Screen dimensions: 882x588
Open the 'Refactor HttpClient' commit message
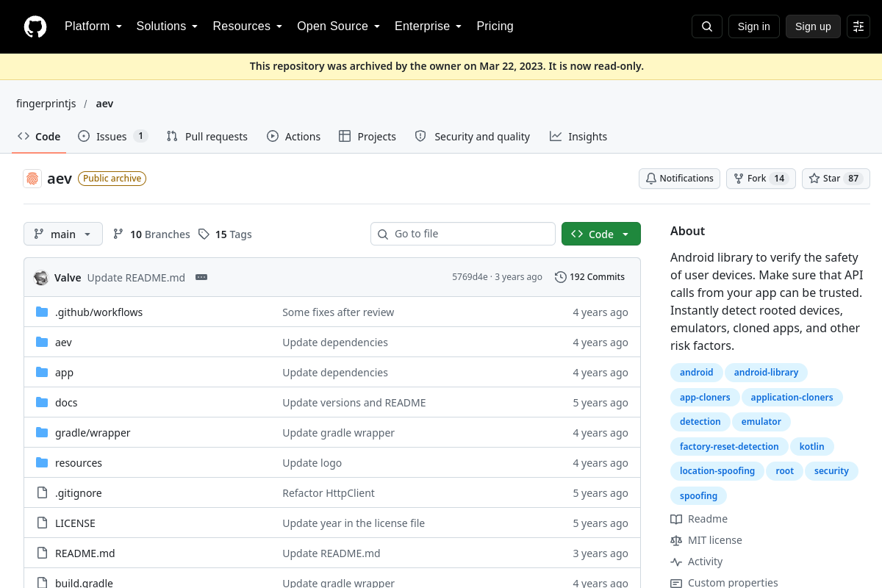329,493
